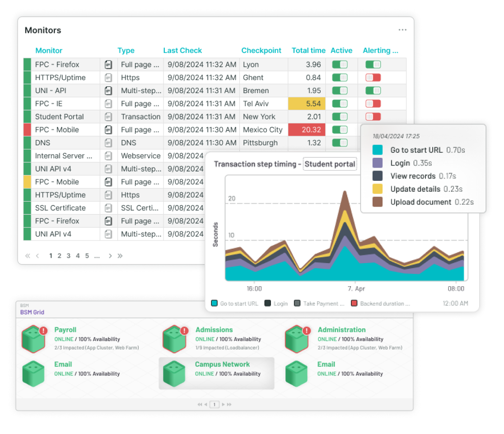504x434 pixels.
Task: Click the SSL Certificate row type icon
Action: [x=108, y=208]
